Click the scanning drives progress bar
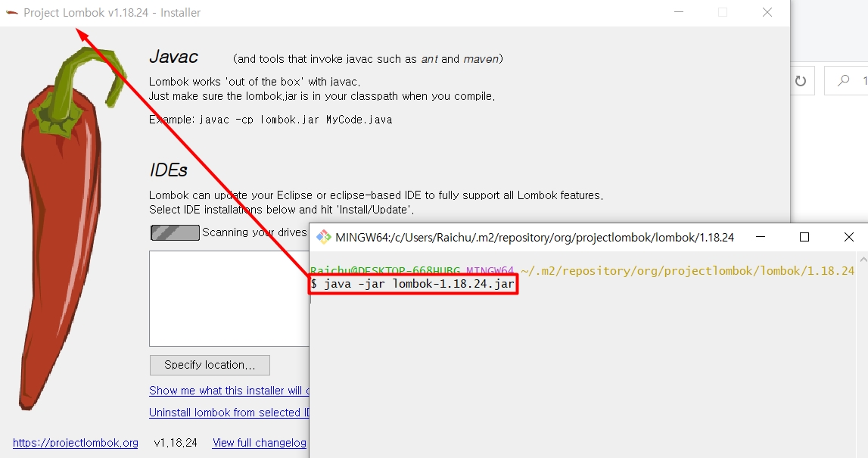Screen dimensions: 868x458 [175, 232]
